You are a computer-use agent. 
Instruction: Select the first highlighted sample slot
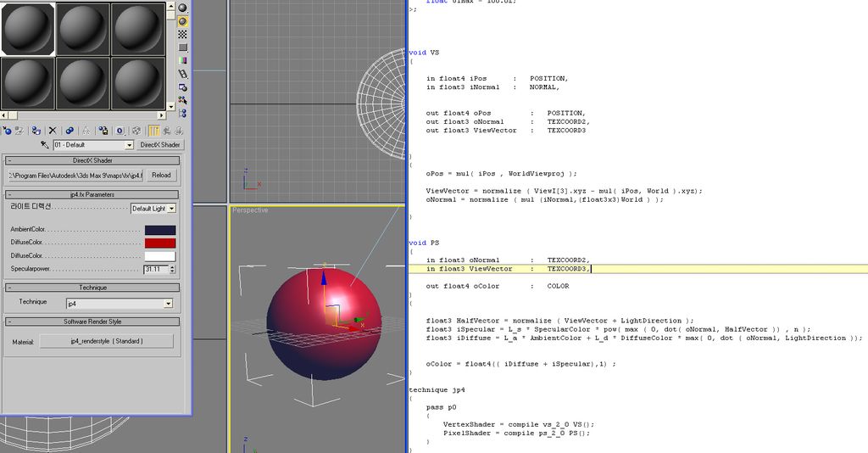pyautogui.click(x=28, y=29)
